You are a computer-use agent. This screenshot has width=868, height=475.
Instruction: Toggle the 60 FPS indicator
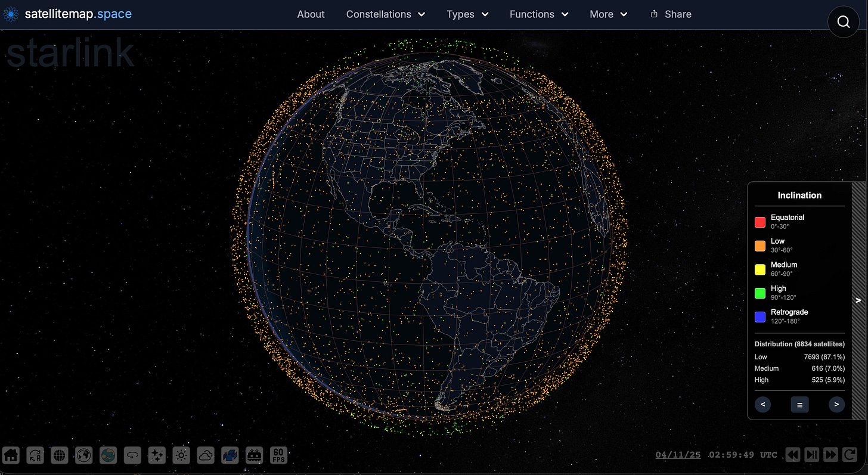tap(278, 455)
